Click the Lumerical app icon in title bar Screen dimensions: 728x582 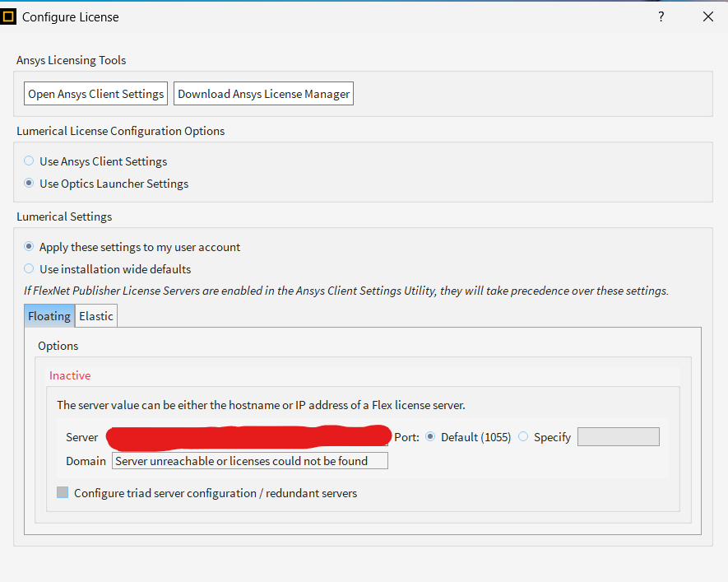pos(9,16)
